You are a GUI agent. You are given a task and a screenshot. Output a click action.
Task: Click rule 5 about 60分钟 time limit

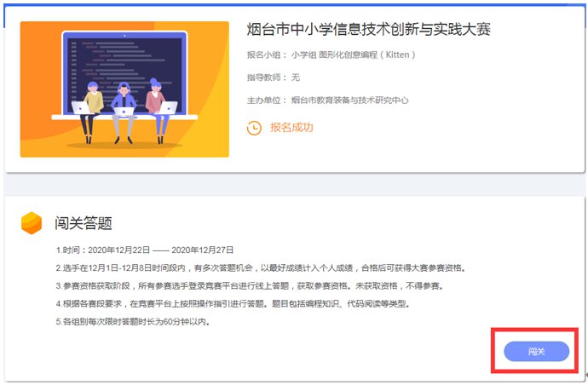[133, 322]
